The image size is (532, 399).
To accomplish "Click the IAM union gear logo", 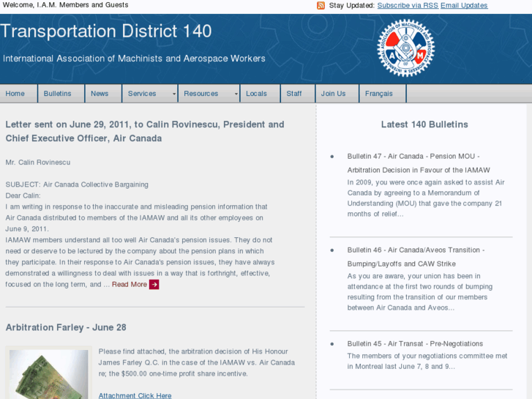I will pos(406,48).
